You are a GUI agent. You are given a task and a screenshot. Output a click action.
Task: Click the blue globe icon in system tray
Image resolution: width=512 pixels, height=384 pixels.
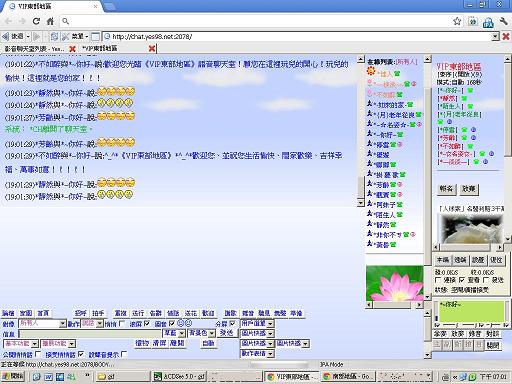coord(463,377)
